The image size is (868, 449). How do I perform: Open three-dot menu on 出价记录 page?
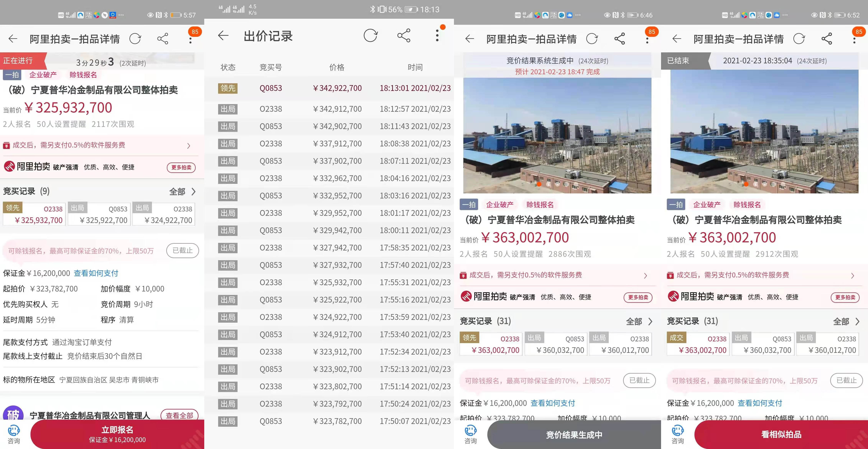tap(437, 35)
